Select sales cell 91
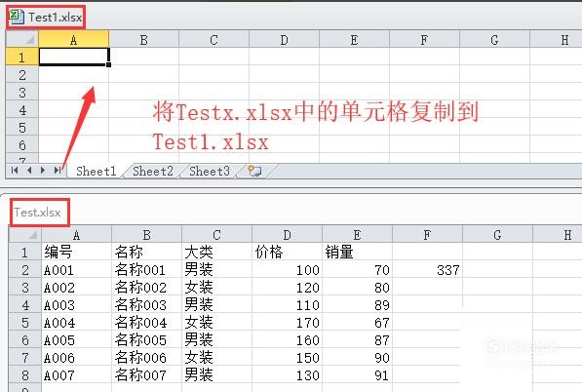Viewport: 582px width, 392px height. coord(357,374)
